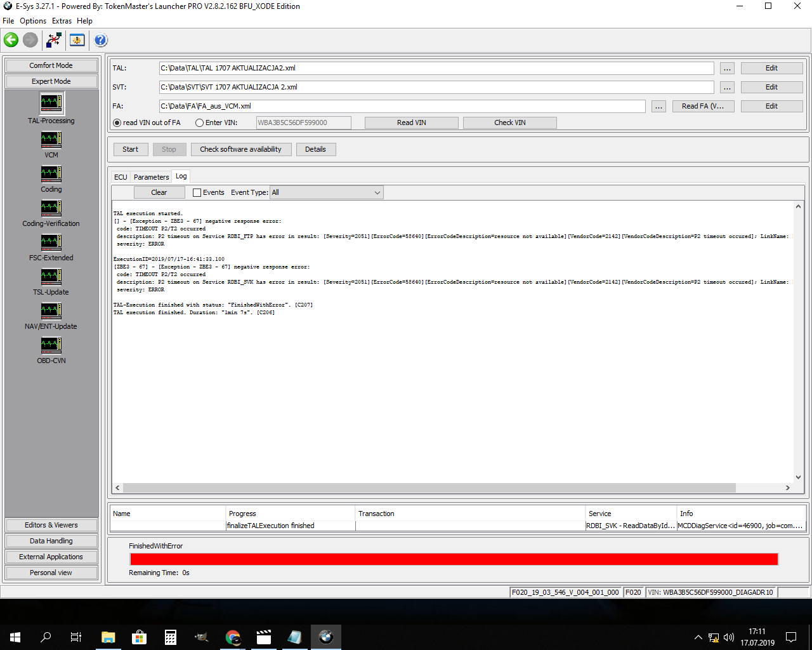Open the options window toolbar icon
This screenshot has width=812, height=650.
click(77, 40)
